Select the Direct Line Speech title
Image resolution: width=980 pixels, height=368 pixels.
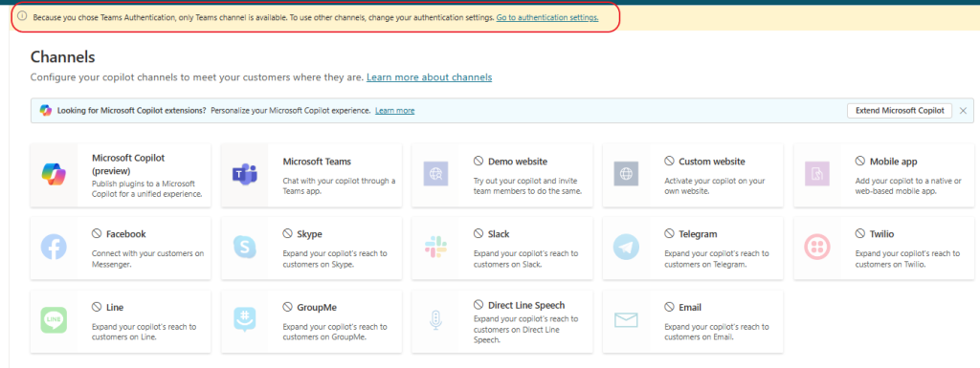point(526,306)
